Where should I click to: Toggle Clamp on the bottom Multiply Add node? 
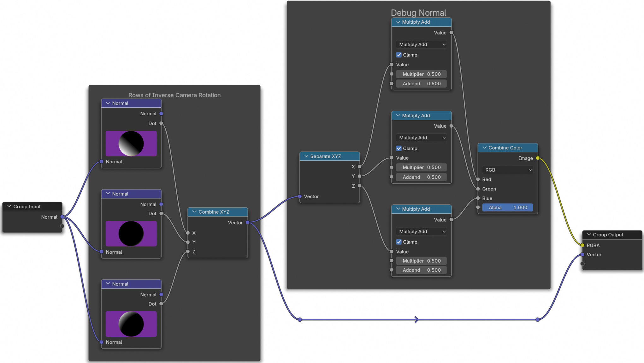[399, 242]
